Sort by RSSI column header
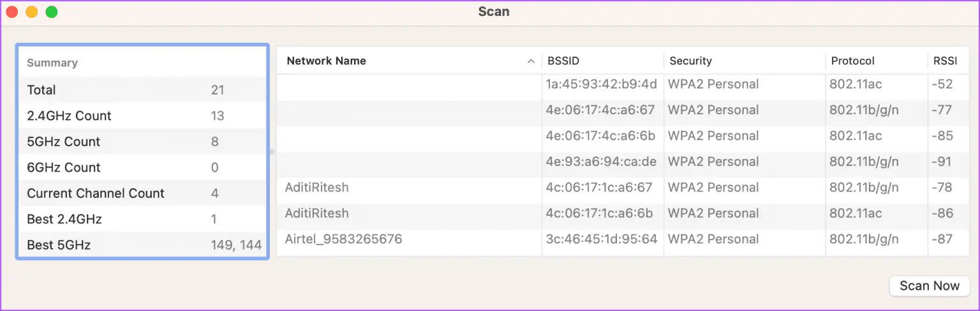The height and width of the screenshot is (311, 980). (x=949, y=61)
